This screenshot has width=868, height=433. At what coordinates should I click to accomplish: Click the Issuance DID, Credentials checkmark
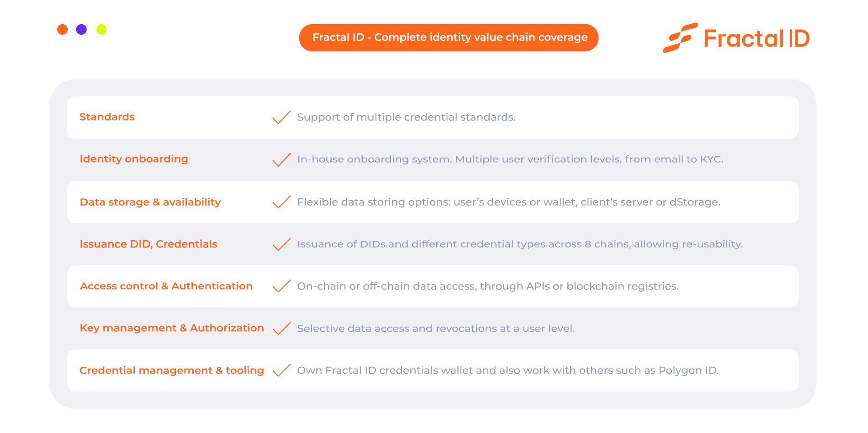pos(281,244)
